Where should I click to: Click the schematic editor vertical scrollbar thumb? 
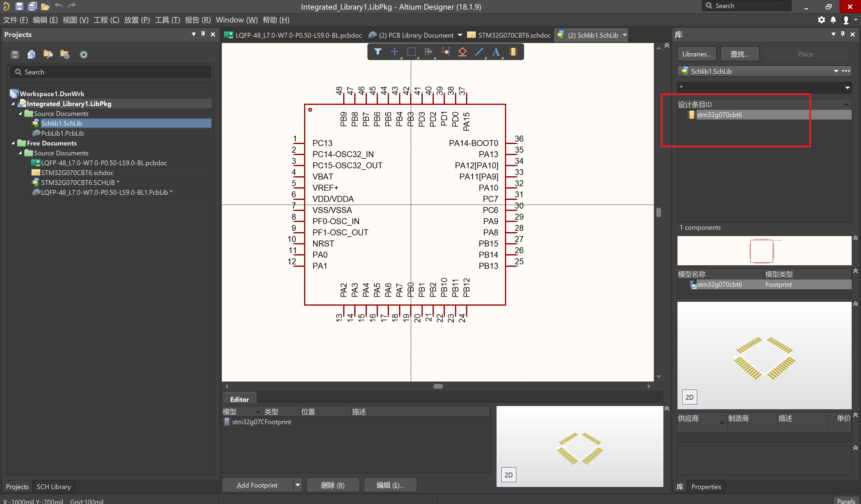[x=658, y=212]
